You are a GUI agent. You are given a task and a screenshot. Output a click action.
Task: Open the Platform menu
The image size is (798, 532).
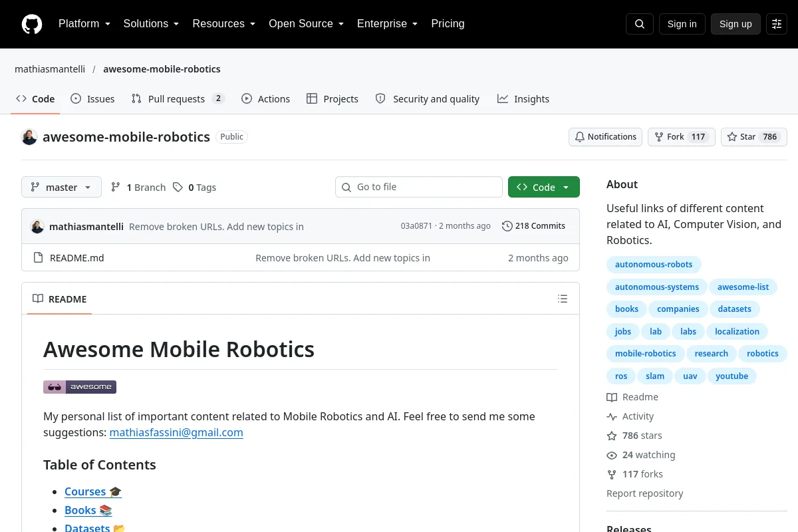coord(84,24)
